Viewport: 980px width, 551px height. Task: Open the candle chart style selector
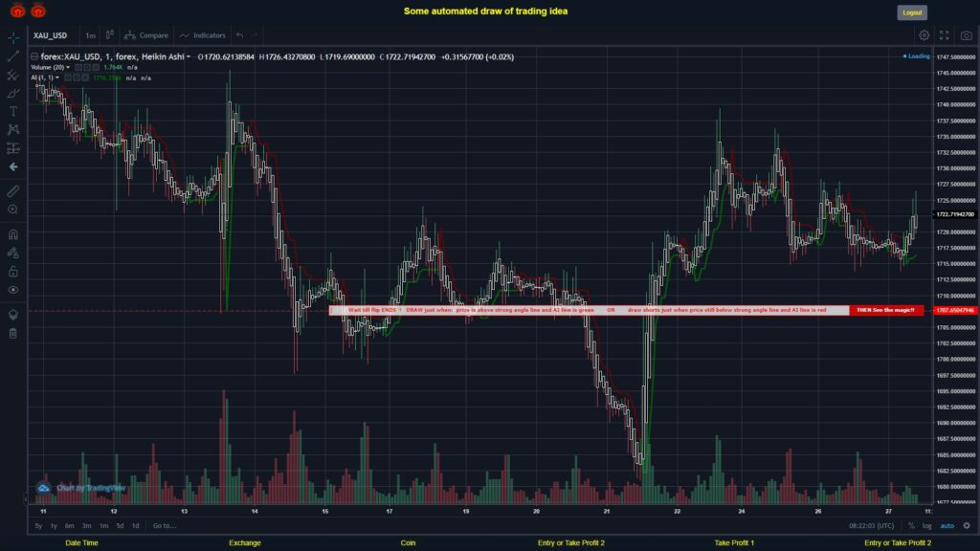(109, 35)
